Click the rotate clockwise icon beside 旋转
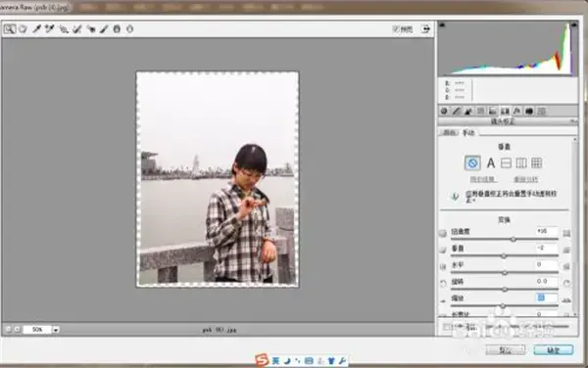The width and height of the screenshot is (588, 368). [x=566, y=284]
